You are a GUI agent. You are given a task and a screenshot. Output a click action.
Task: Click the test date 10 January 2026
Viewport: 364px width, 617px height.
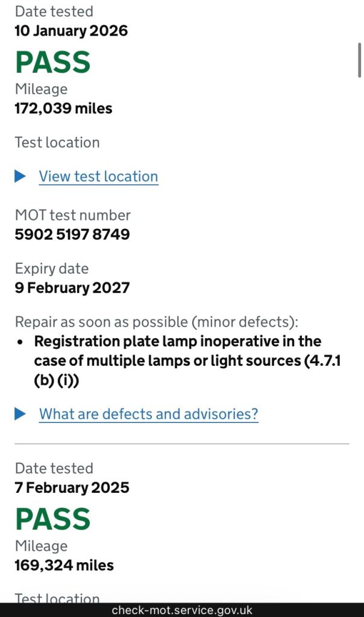(71, 31)
